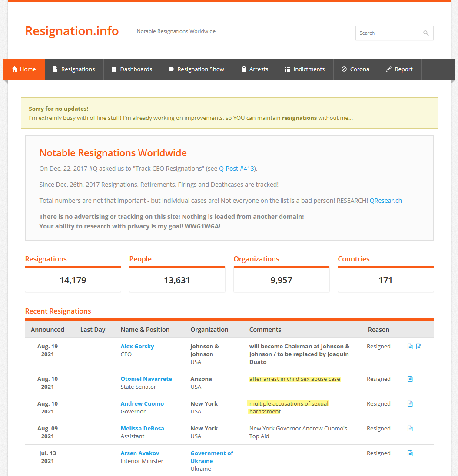Click the Announced column header
This screenshot has width=458, height=476.
point(47,330)
